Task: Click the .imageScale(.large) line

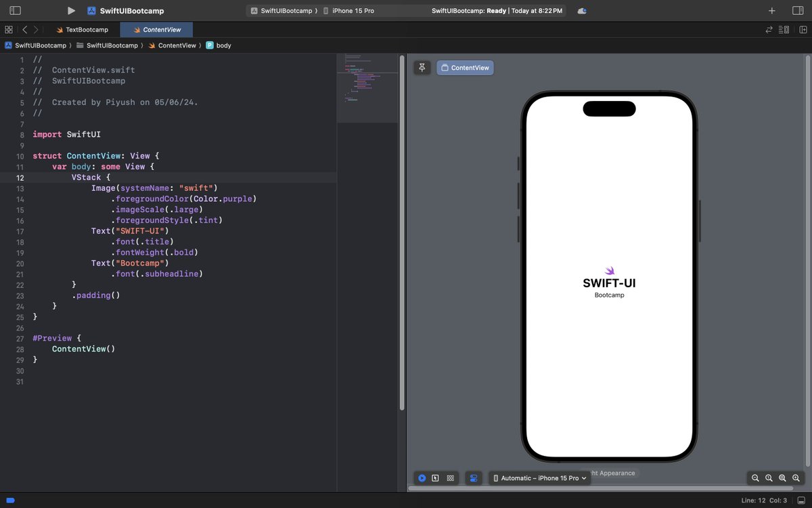Action: [157, 210]
